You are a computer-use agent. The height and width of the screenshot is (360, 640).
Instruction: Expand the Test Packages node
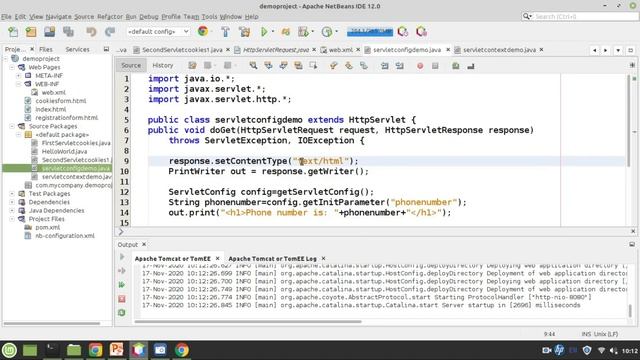coord(12,193)
